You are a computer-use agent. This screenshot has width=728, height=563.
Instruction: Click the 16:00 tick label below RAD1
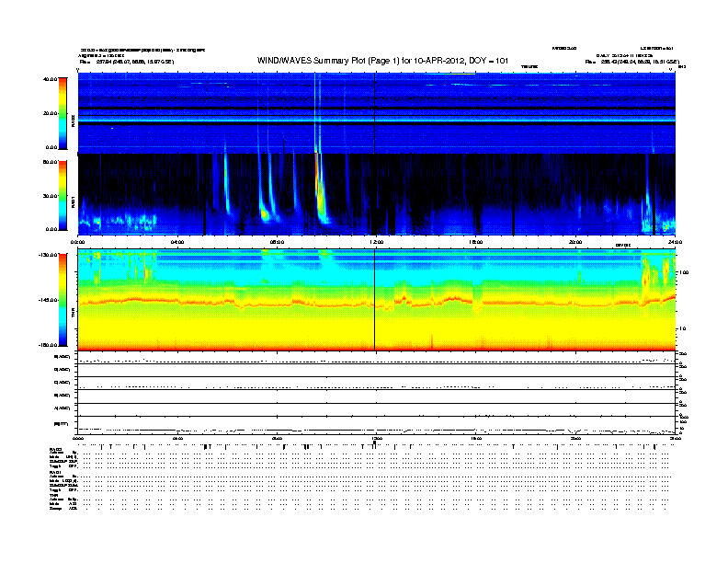pyautogui.click(x=476, y=242)
